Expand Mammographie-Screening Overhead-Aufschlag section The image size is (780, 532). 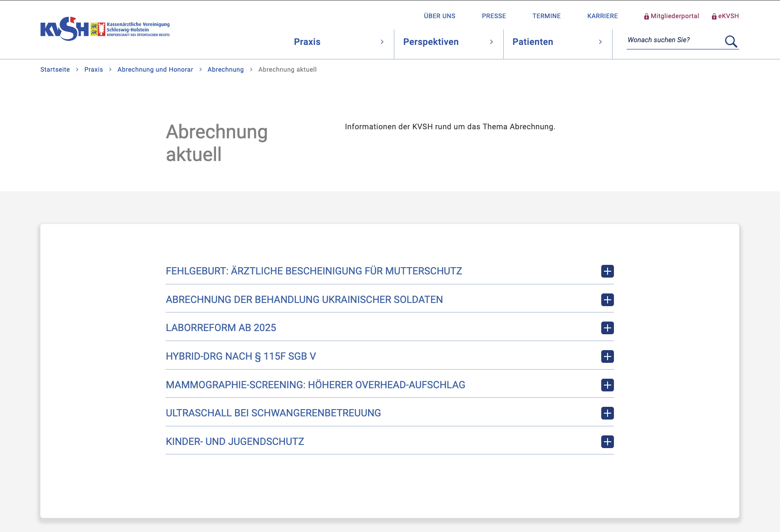pyautogui.click(x=315, y=385)
